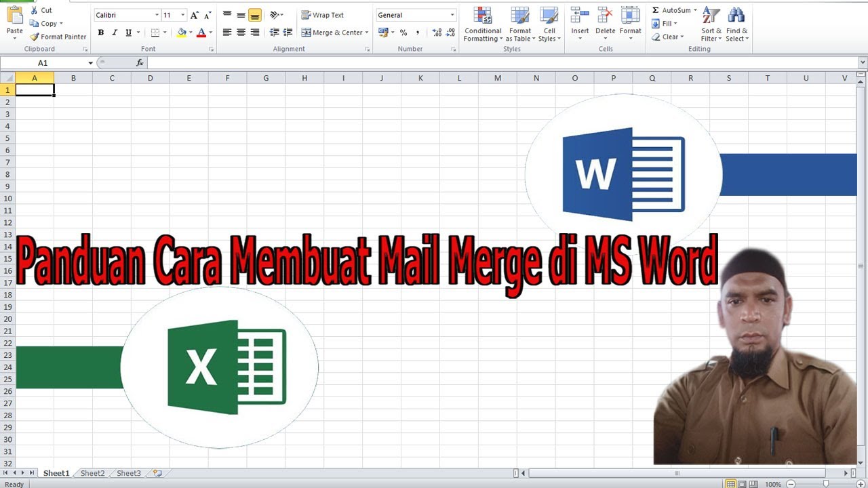The width and height of the screenshot is (868, 488).
Task: Open the Alignment dialog launcher
Action: (x=368, y=49)
